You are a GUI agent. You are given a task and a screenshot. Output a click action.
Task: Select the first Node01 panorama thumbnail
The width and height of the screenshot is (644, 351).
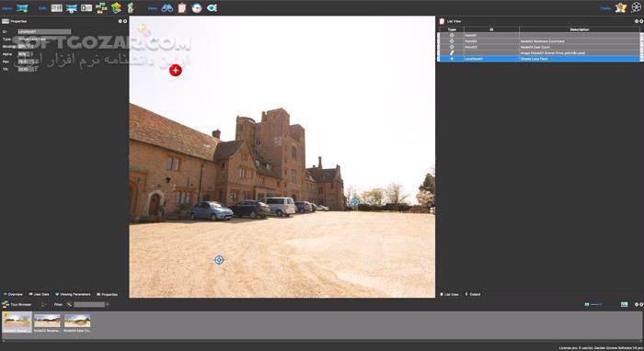[x=17, y=322]
